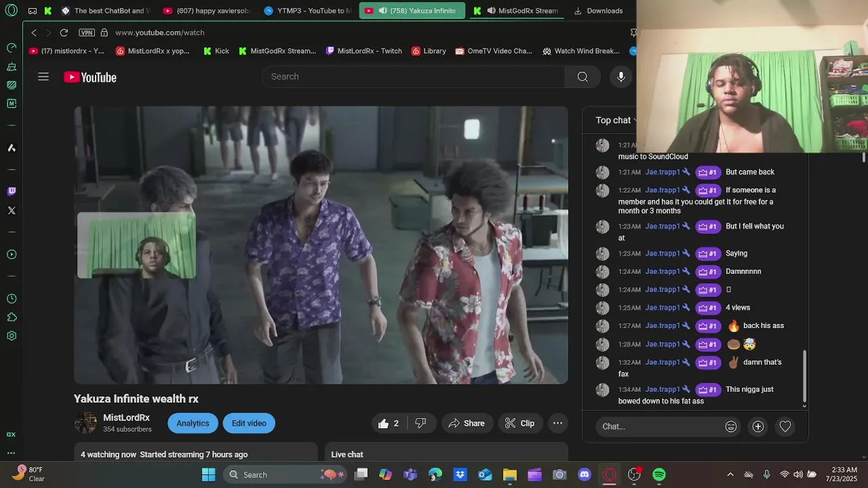868x488 pixels.
Task: Like the video (thumbs up)
Action: point(388,423)
